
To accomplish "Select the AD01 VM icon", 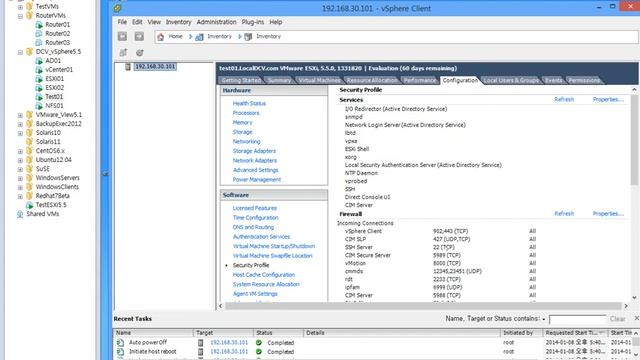I will 39,60.
